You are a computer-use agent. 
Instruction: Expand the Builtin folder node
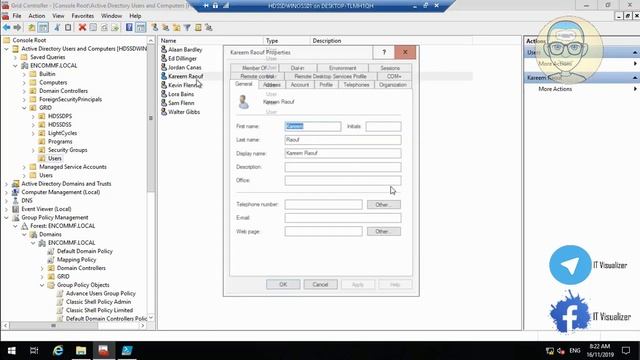point(24,74)
